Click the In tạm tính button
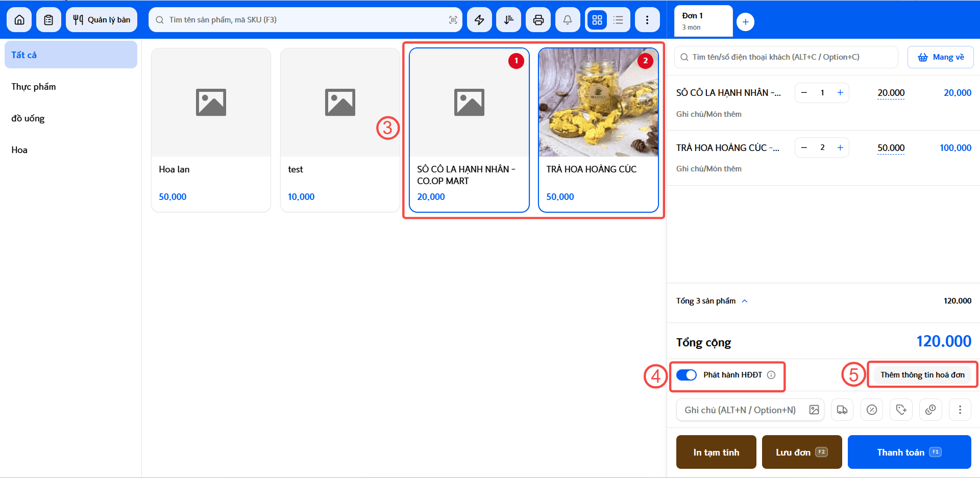Screen dimensions: 980x478 pos(716,452)
